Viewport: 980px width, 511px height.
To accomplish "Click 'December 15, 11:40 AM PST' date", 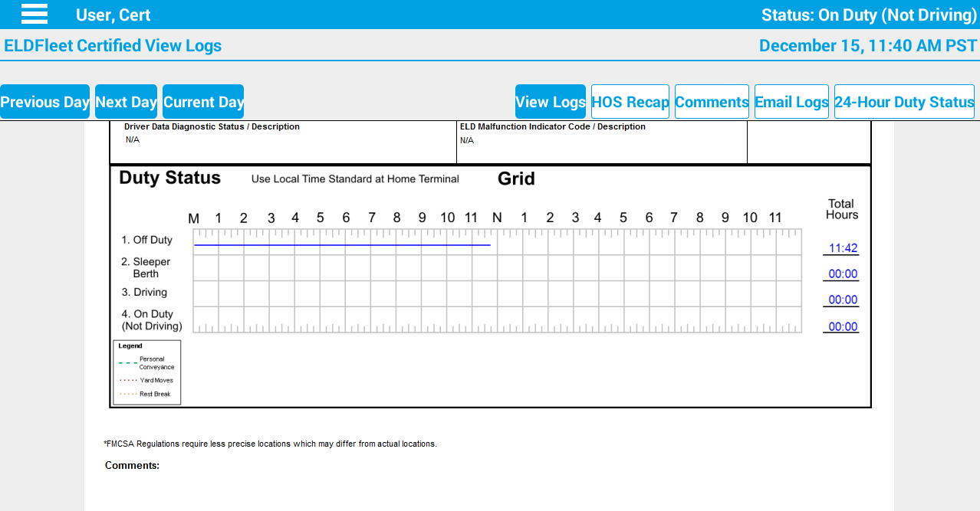I will point(868,45).
